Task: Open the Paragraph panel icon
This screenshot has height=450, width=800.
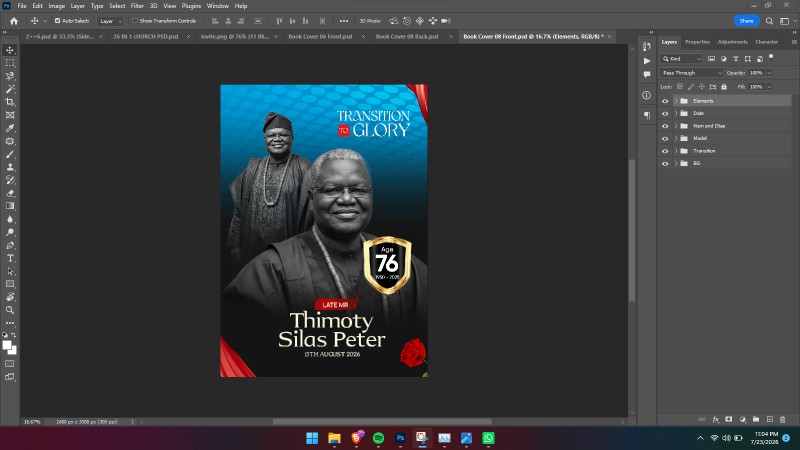Action: click(647, 116)
